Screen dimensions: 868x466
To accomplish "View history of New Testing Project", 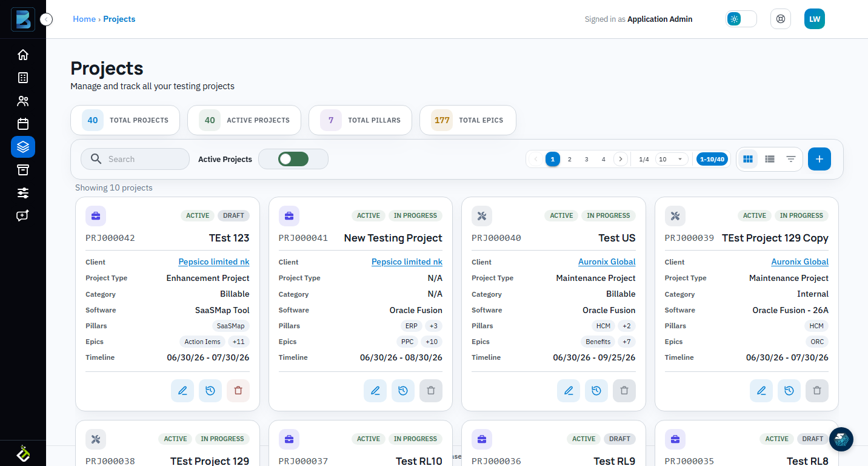I will tap(403, 391).
